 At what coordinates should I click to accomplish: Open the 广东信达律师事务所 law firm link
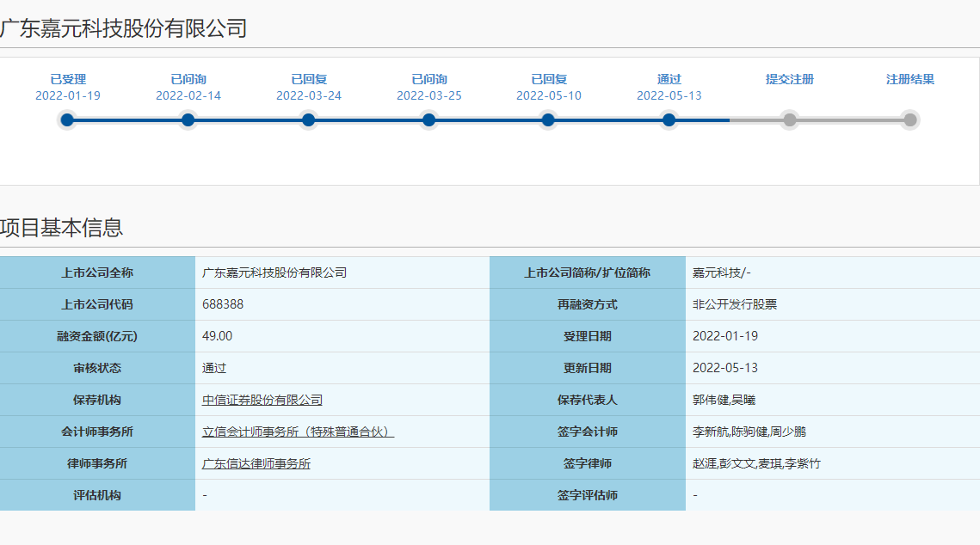[256, 463]
